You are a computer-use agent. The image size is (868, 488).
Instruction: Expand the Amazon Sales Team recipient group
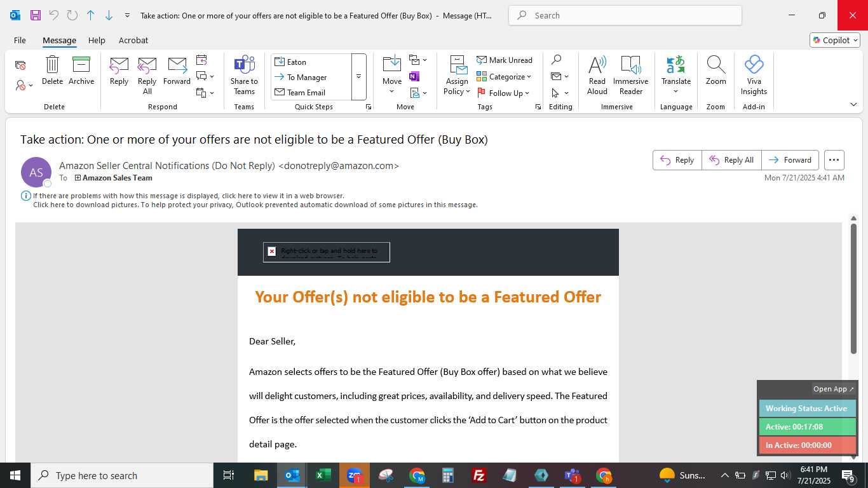pyautogui.click(x=78, y=178)
